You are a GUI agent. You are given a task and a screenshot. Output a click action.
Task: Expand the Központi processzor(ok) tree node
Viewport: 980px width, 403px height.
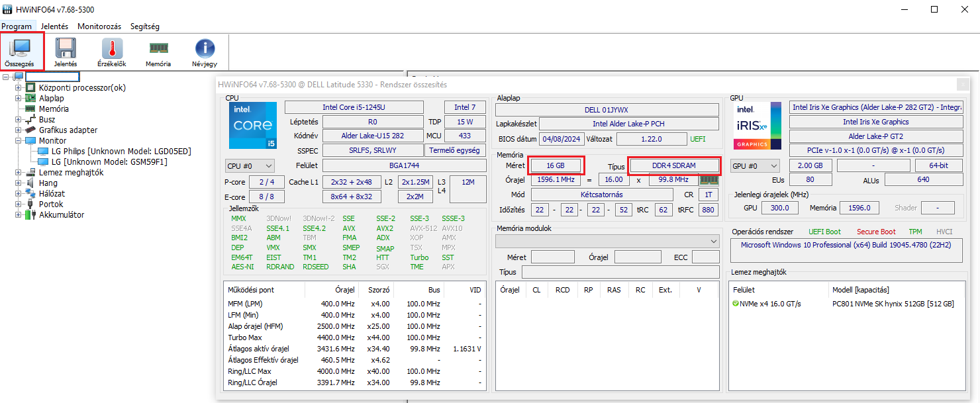point(19,87)
